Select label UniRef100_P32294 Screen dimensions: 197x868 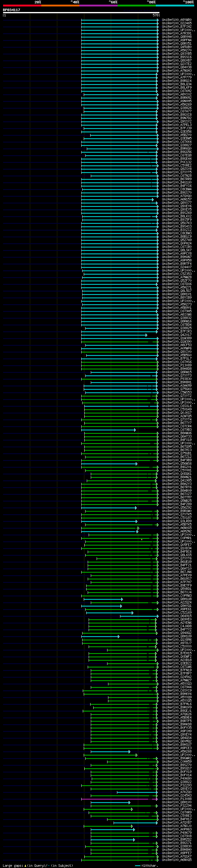point(177,806)
